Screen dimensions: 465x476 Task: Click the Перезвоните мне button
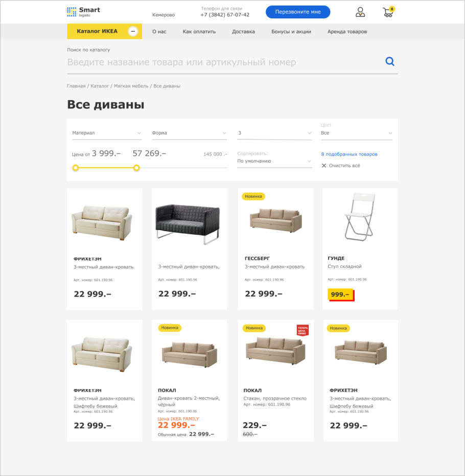click(x=298, y=12)
